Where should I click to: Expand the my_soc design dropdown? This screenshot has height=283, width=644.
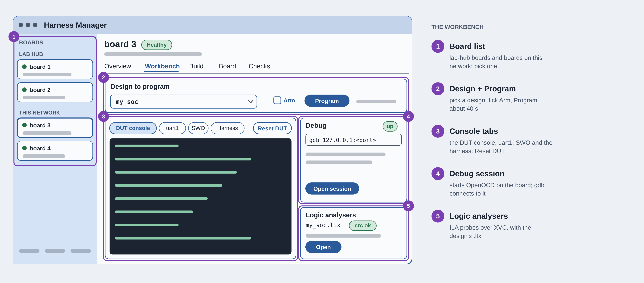point(184,101)
